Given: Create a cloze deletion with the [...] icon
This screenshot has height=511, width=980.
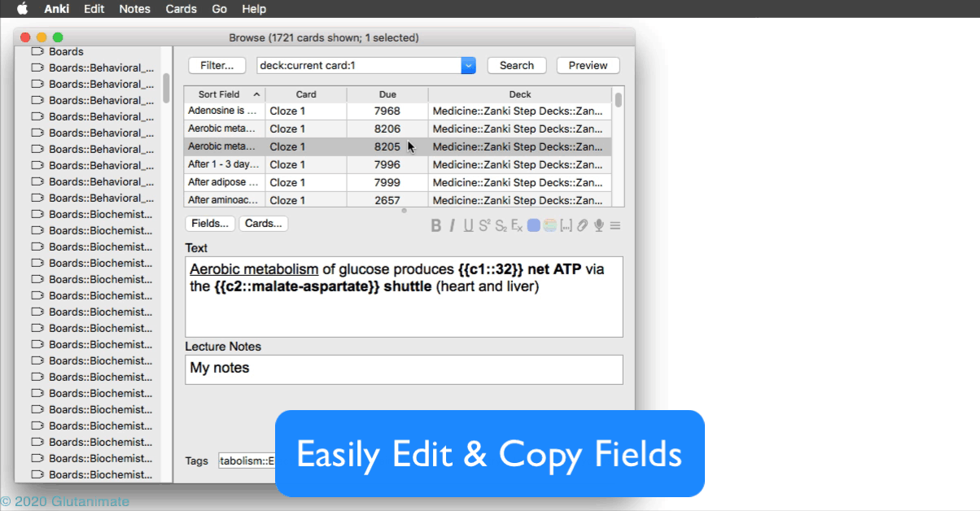Looking at the screenshot, I should coord(566,225).
